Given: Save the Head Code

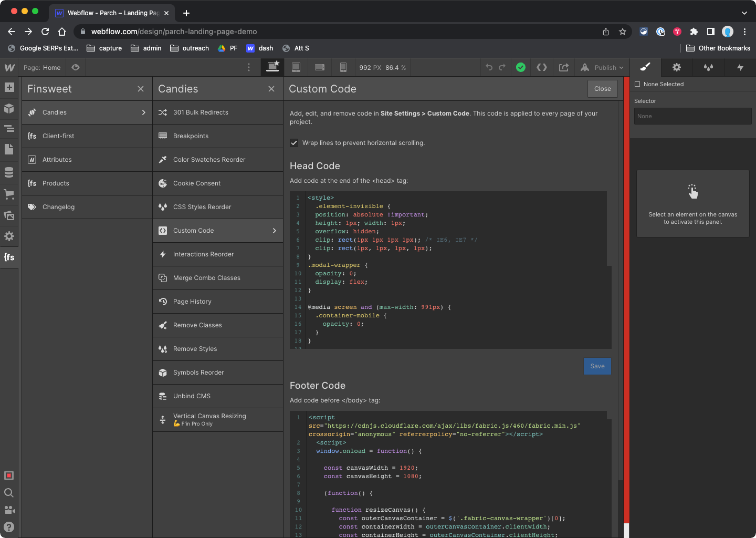Looking at the screenshot, I should point(597,366).
